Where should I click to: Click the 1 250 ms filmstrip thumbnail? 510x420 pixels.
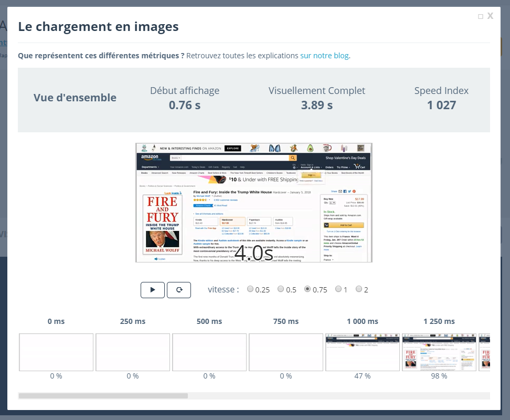point(439,352)
